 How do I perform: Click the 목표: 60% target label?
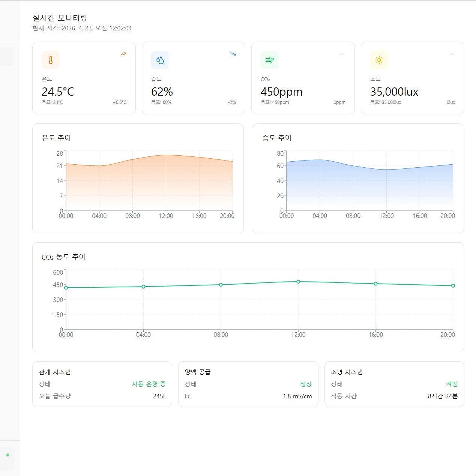(x=161, y=102)
